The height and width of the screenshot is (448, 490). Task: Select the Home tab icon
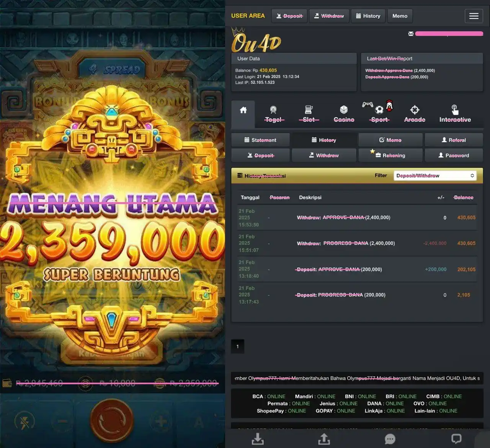pos(243,110)
